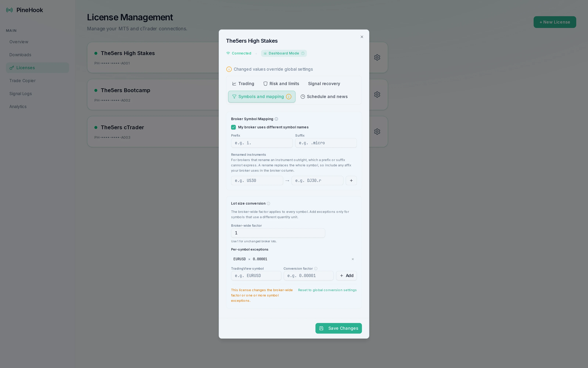Screen dimensions: 588x368
Task: Switch to Risk and limits tab
Action: pos(281,84)
